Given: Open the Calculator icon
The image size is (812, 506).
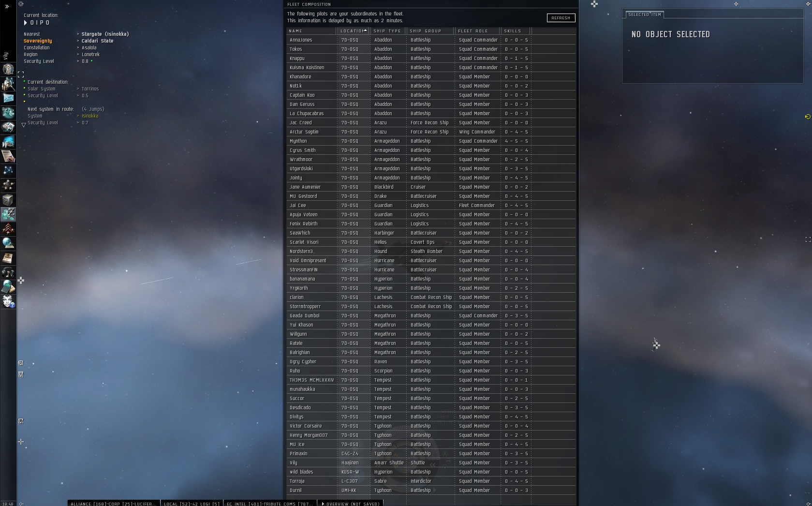Looking at the screenshot, I should [8, 287].
